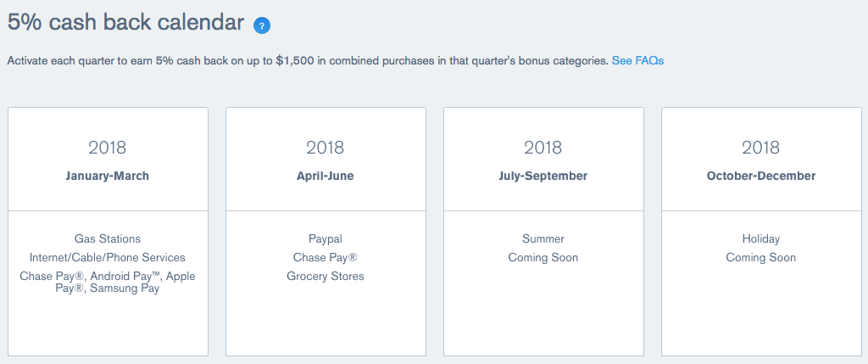
Task: Click the Chase Pay, Android Pay, Apple Pay text
Action: click(108, 282)
